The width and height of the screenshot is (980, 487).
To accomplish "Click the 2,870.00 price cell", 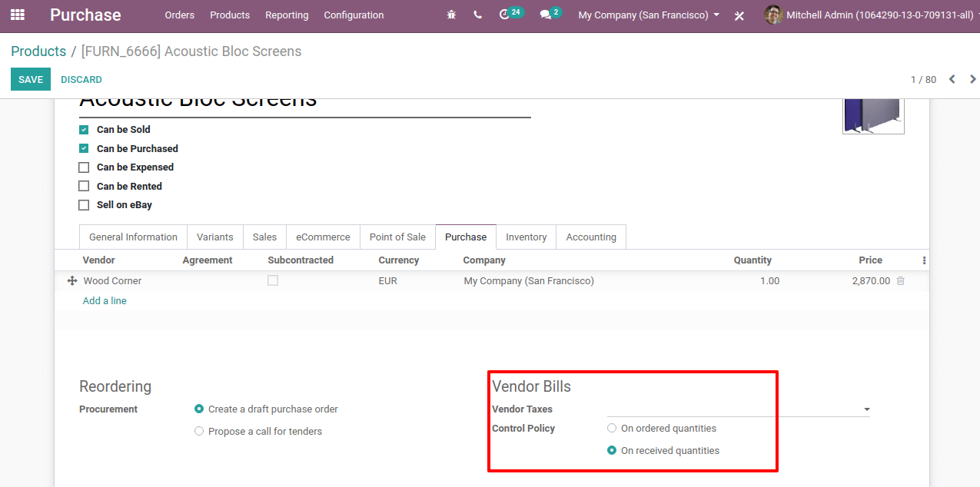I will (x=871, y=281).
